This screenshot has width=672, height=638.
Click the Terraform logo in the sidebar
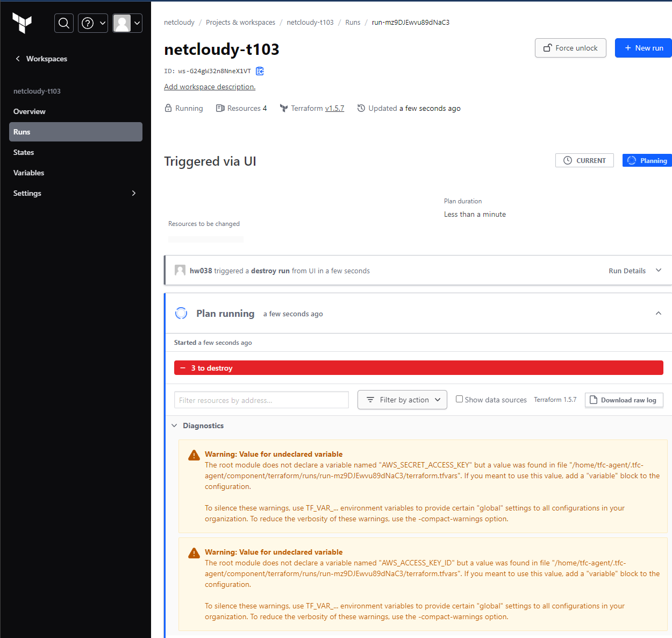22,23
